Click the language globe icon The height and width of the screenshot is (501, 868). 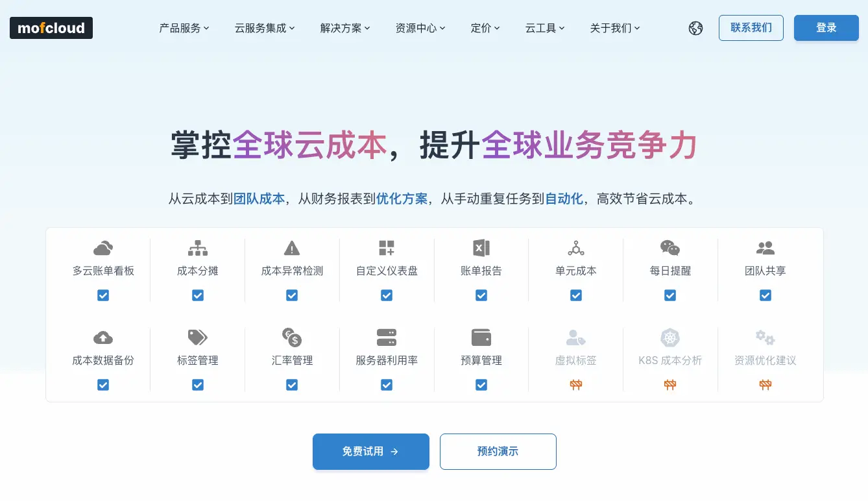point(695,28)
